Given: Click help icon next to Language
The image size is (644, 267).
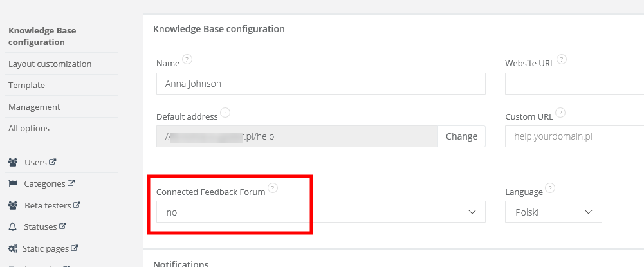Looking at the screenshot, I should [x=550, y=188].
